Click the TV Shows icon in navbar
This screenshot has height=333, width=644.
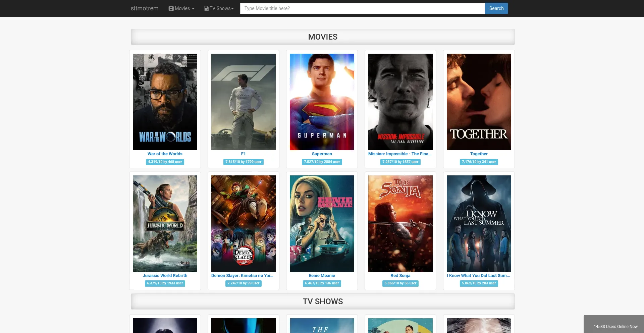[x=206, y=8]
